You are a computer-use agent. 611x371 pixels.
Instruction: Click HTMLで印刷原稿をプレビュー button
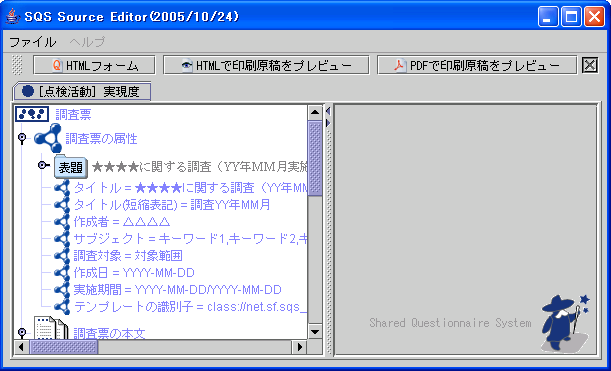coord(266,65)
